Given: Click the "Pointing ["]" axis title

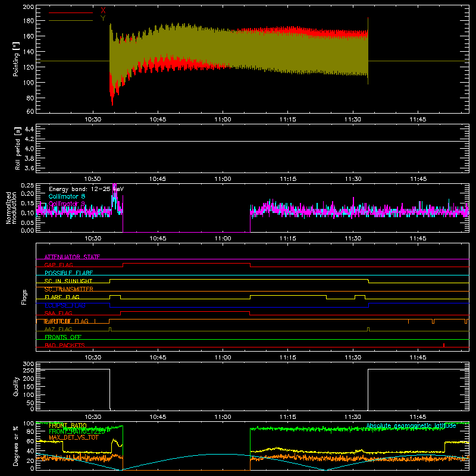Looking at the screenshot, I should pyautogui.click(x=16, y=59).
